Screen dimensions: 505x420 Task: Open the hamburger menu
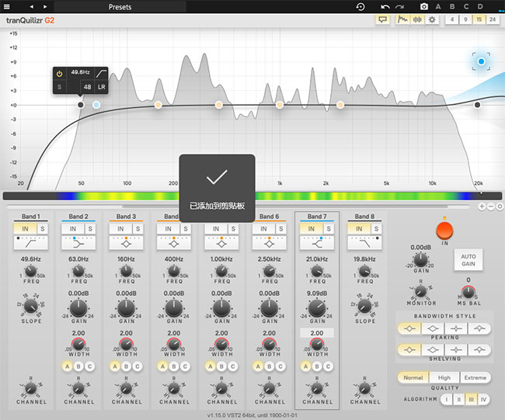[x=6, y=6]
